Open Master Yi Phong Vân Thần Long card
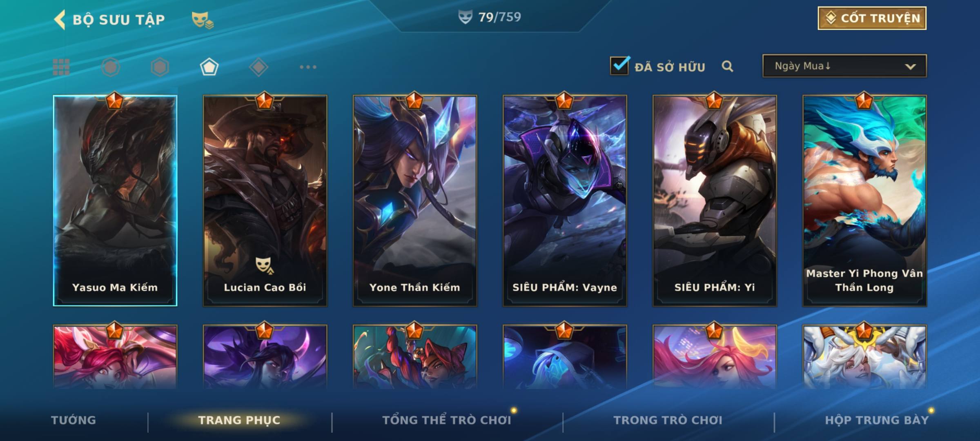 (864, 200)
